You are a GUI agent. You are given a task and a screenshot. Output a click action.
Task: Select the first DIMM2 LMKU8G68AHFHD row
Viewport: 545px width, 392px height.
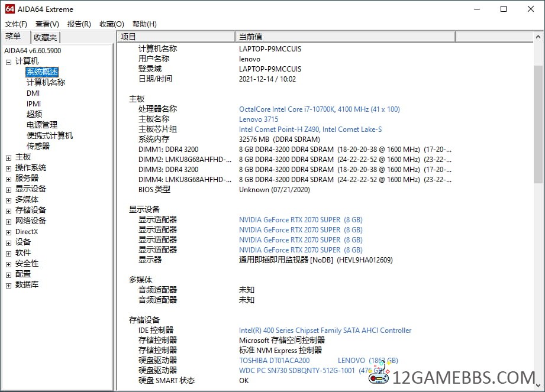(x=295, y=160)
